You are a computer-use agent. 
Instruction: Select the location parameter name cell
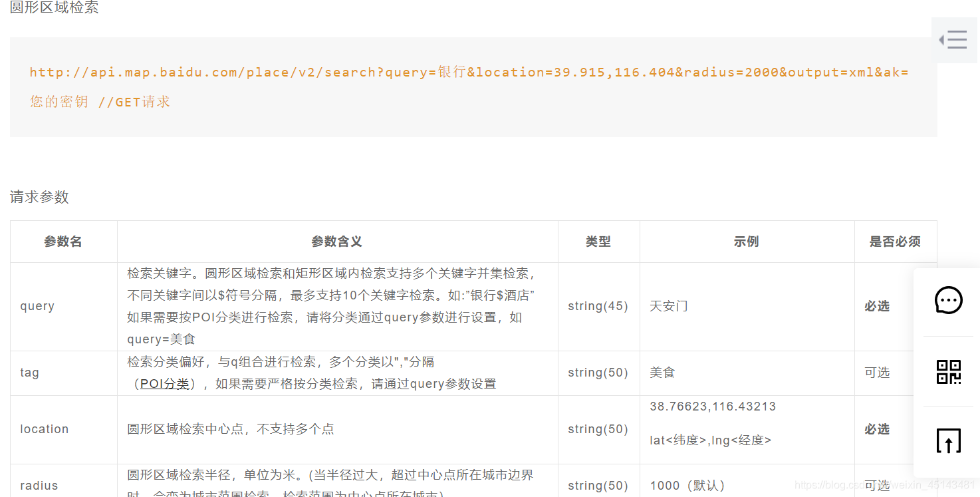pyautogui.click(x=64, y=430)
